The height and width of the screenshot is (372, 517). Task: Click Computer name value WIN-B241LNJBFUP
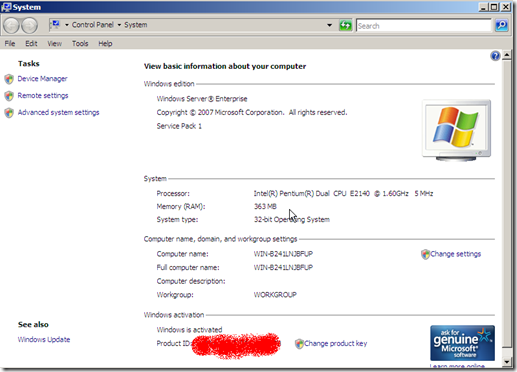pyautogui.click(x=283, y=254)
